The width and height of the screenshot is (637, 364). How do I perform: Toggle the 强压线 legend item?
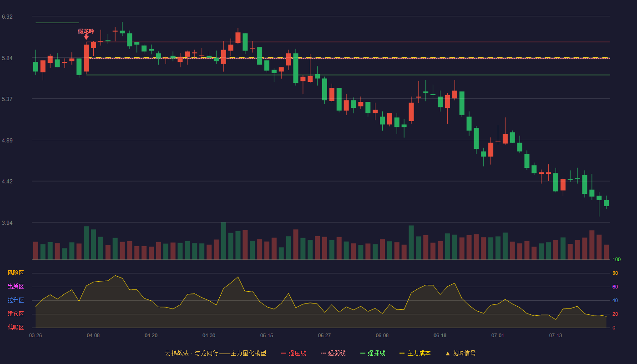(x=293, y=353)
